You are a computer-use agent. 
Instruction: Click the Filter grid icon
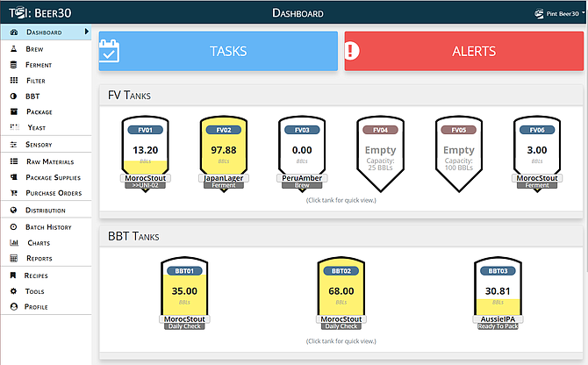[14, 81]
